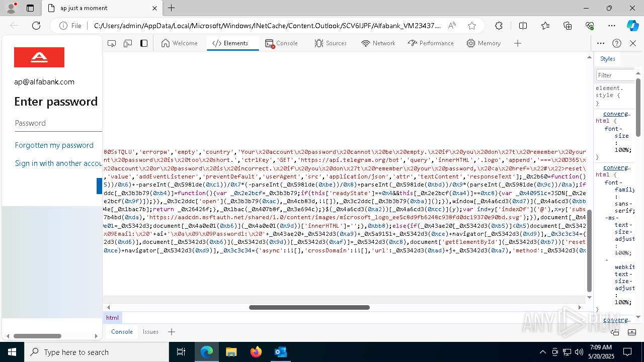
Task: Launch Firefox from the taskbar
Action: pyautogui.click(x=256, y=352)
